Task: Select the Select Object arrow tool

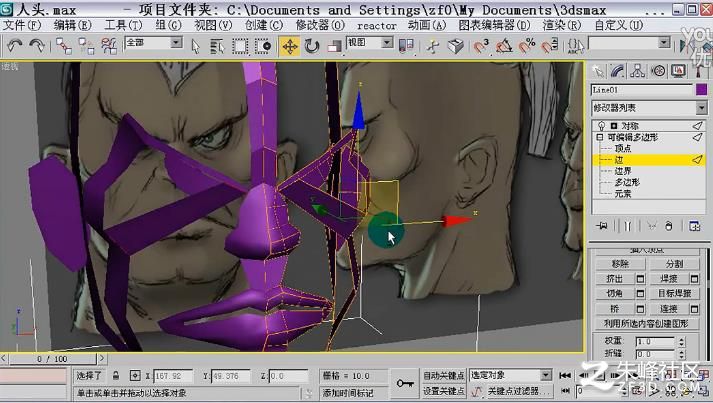Action: [x=196, y=46]
